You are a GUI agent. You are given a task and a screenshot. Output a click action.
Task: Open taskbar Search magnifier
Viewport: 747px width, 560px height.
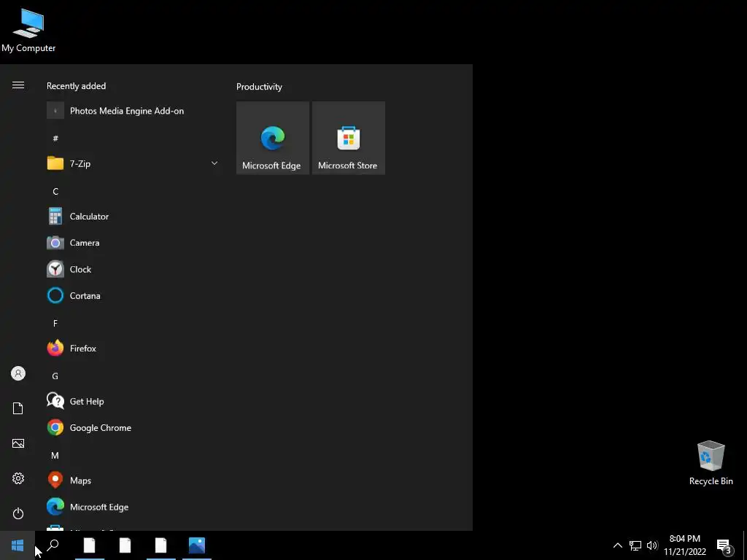point(53,545)
